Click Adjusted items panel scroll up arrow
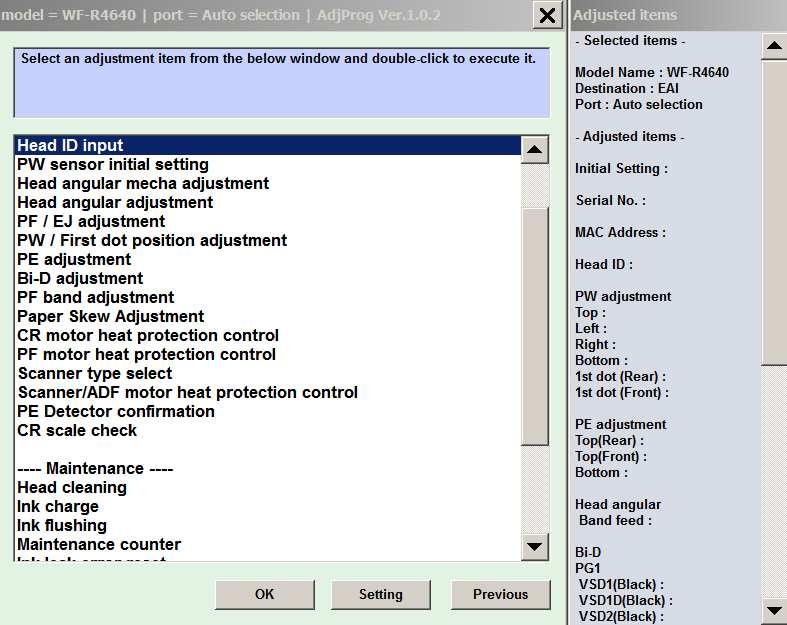The width and height of the screenshot is (787, 625). (x=774, y=46)
